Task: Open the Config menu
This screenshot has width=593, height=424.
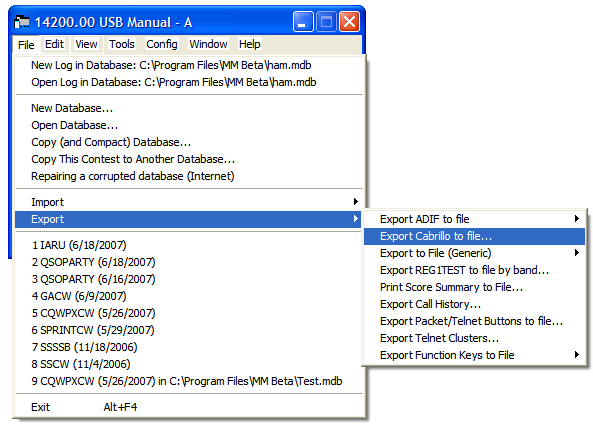Action: tap(162, 44)
